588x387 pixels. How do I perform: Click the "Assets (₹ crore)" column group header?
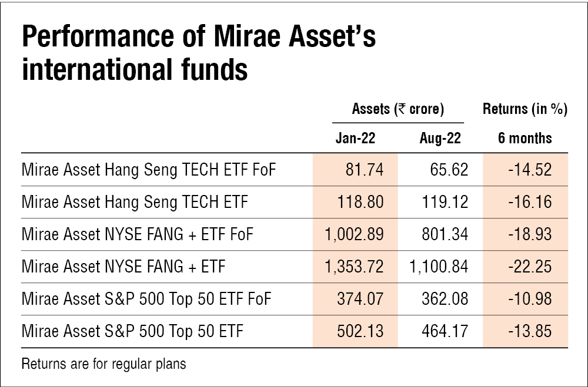tap(397, 109)
